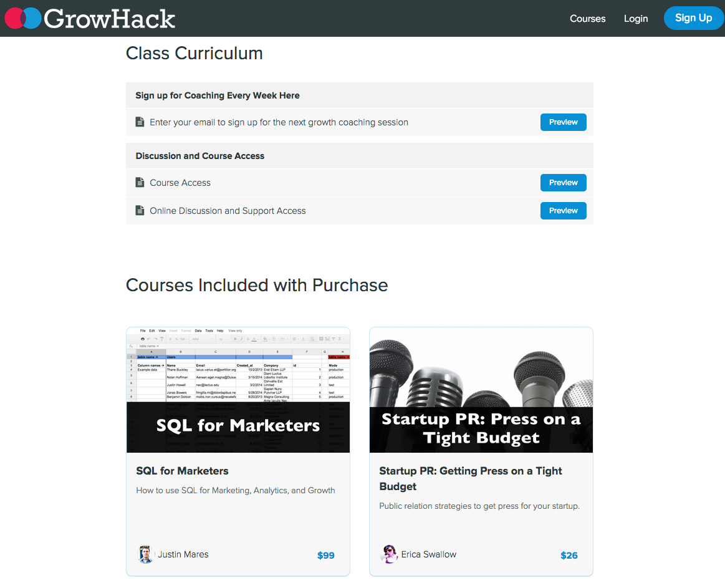This screenshot has height=588, width=725.
Task: Open 'Startup PR: Getting Press on a Tight Budget' title
Action: pos(471,479)
